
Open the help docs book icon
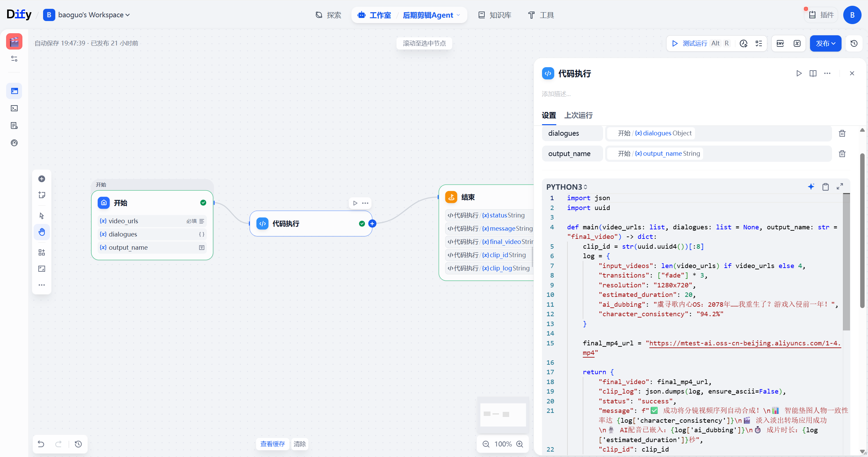click(x=813, y=73)
